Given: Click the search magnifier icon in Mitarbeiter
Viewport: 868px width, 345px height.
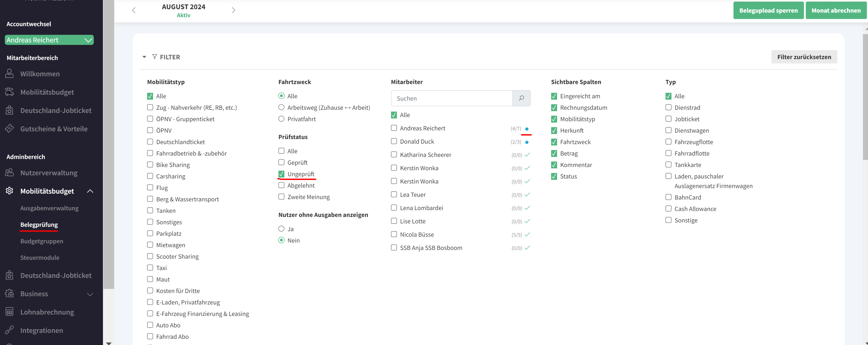Looking at the screenshot, I should (x=521, y=98).
